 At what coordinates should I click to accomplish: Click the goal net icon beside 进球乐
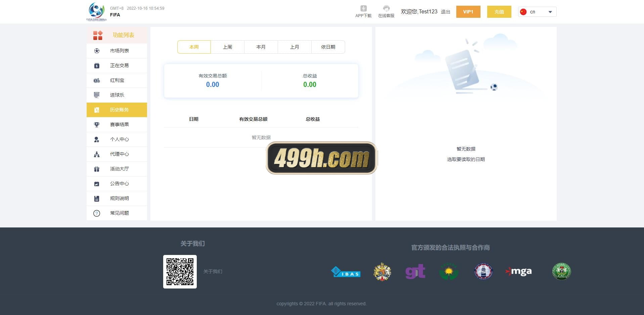[x=97, y=95]
